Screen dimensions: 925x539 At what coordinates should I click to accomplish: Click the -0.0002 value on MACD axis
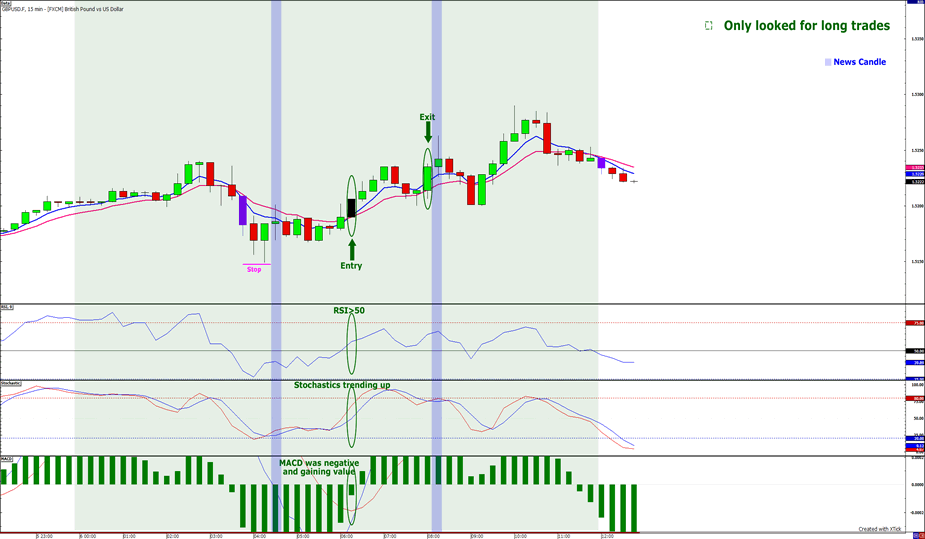918,513
